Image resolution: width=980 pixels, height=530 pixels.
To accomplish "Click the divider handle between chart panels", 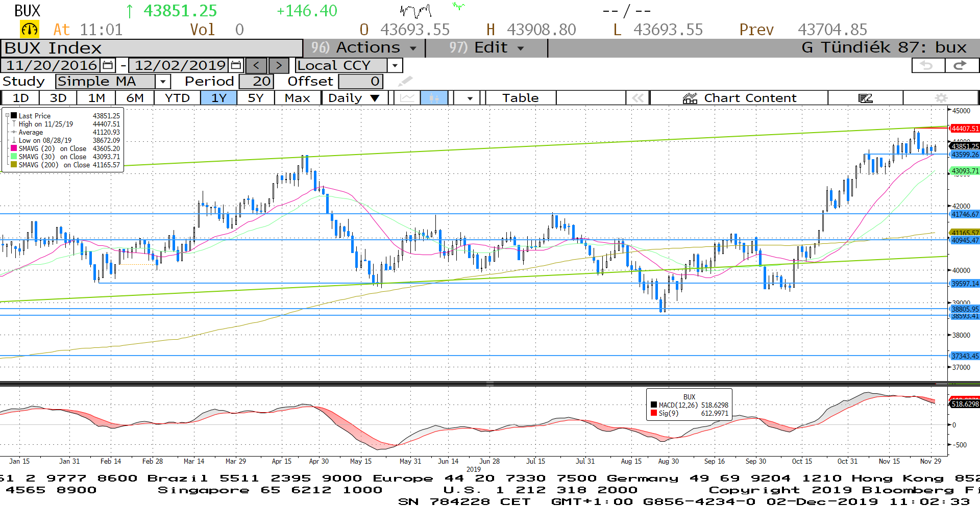I will point(490,383).
